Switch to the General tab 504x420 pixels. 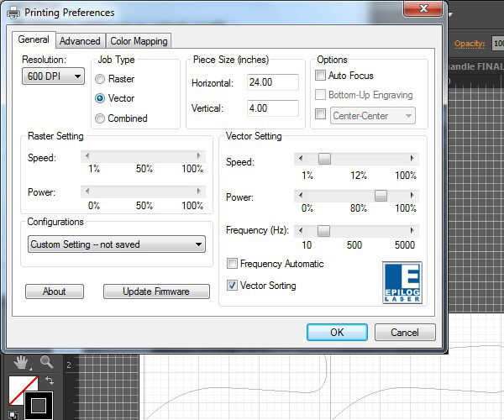pyautogui.click(x=34, y=39)
